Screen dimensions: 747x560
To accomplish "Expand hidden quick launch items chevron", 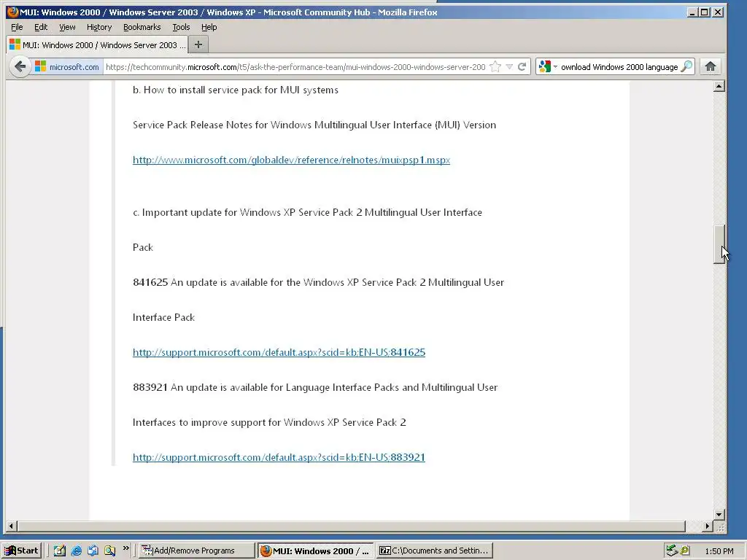I will [x=125, y=548].
